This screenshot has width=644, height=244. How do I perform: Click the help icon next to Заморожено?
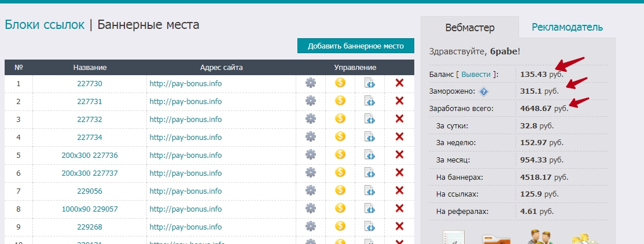pos(483,91)
